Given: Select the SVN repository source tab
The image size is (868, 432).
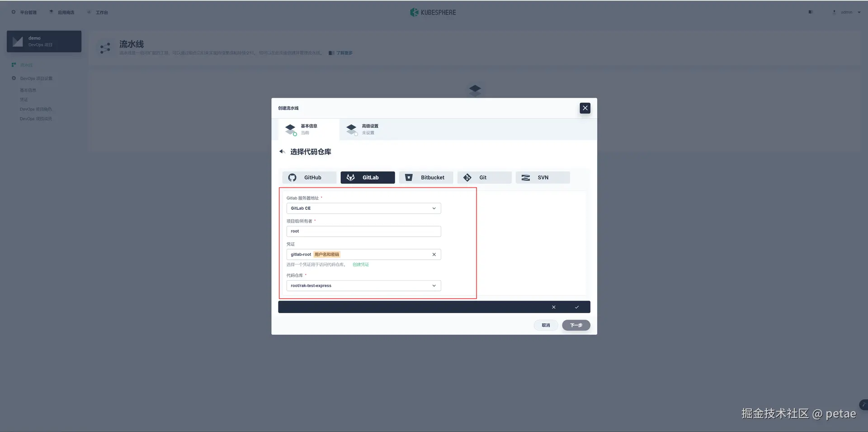Looking at the screenshot, I should (542, 178).
